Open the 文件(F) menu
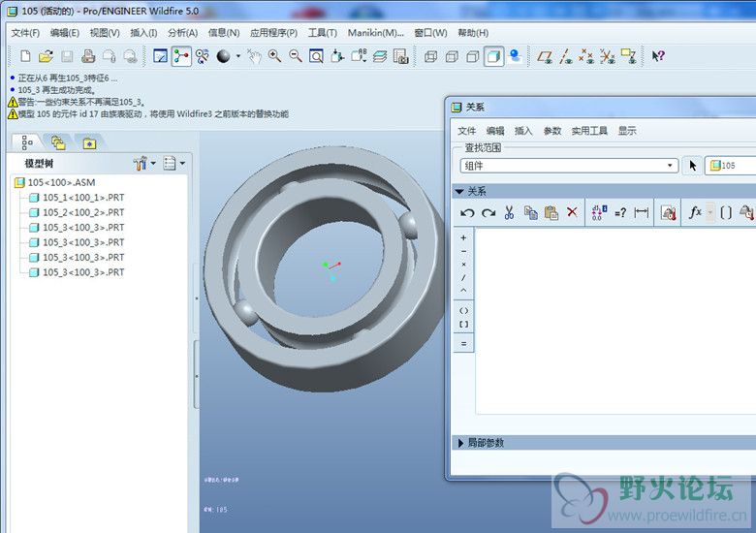Viewport: 756px width, 533px height. pyautogui.click(x=25, y=33)
